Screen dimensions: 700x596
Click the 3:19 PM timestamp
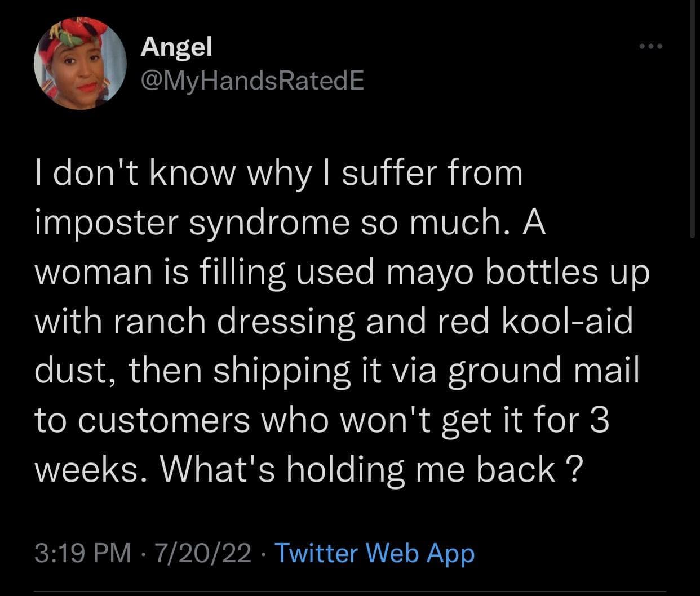click(83, 553)
